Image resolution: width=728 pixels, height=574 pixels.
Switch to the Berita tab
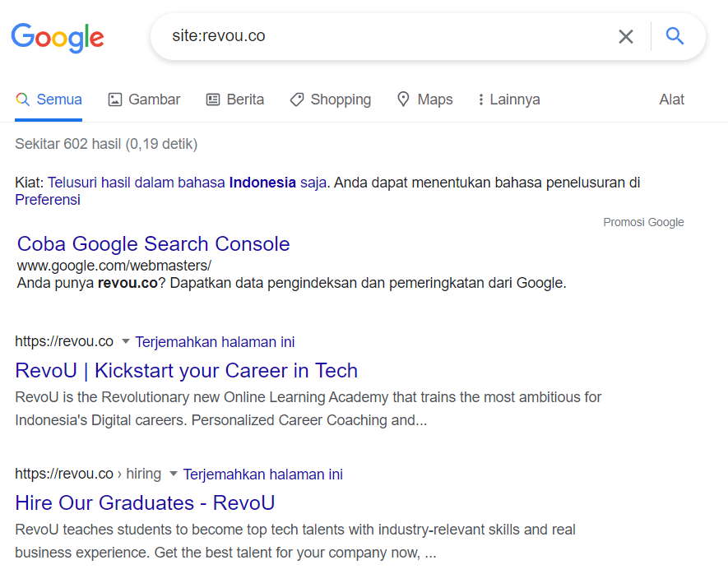click(x=244, y=99)
